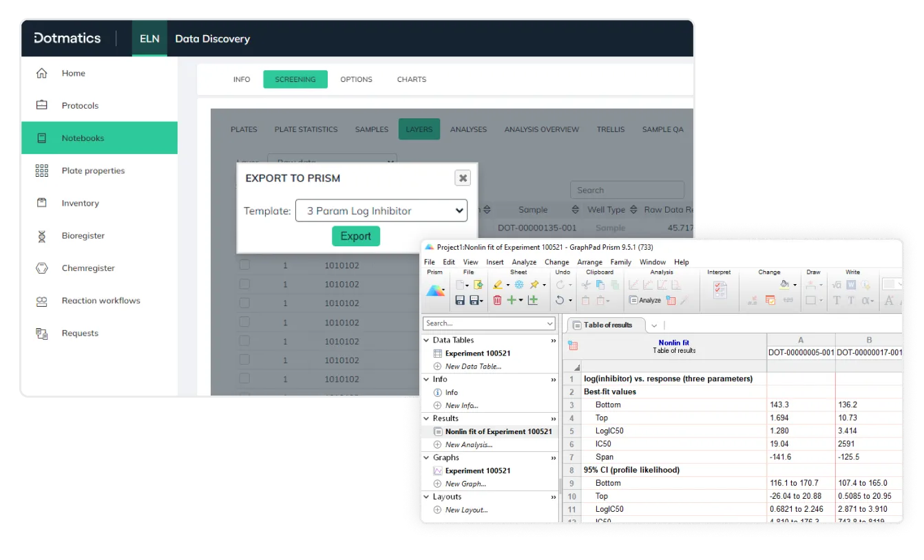Click the Undo arrow icon in Prism
Screen dimensions: 924x560
[x=560, y=300]
